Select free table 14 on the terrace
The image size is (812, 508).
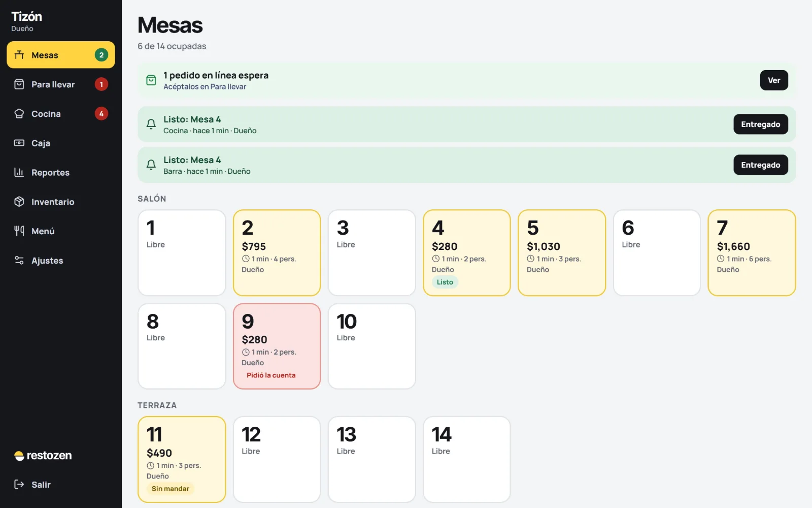click(x=467, y=460)
